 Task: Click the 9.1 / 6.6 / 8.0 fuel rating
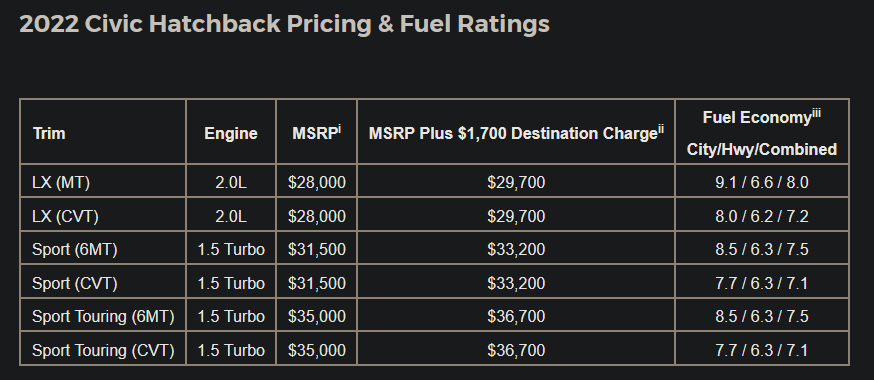pos(762,183)
